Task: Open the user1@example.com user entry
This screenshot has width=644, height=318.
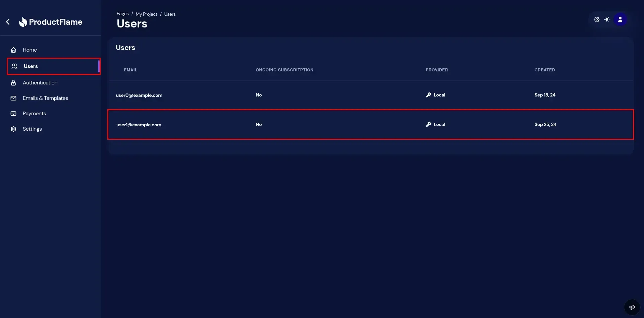Action: 139,125
